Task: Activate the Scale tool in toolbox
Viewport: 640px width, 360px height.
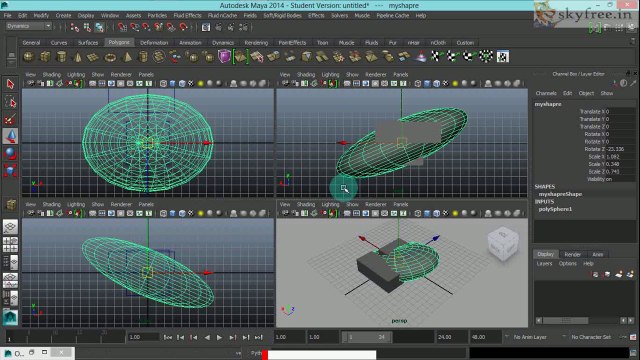Action: click(10, 170)
